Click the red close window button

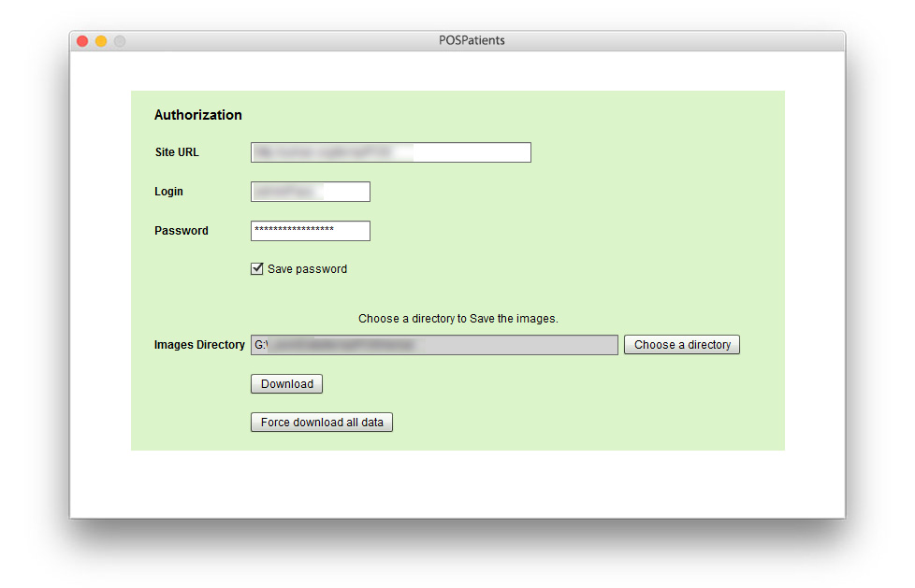point(82,41)
